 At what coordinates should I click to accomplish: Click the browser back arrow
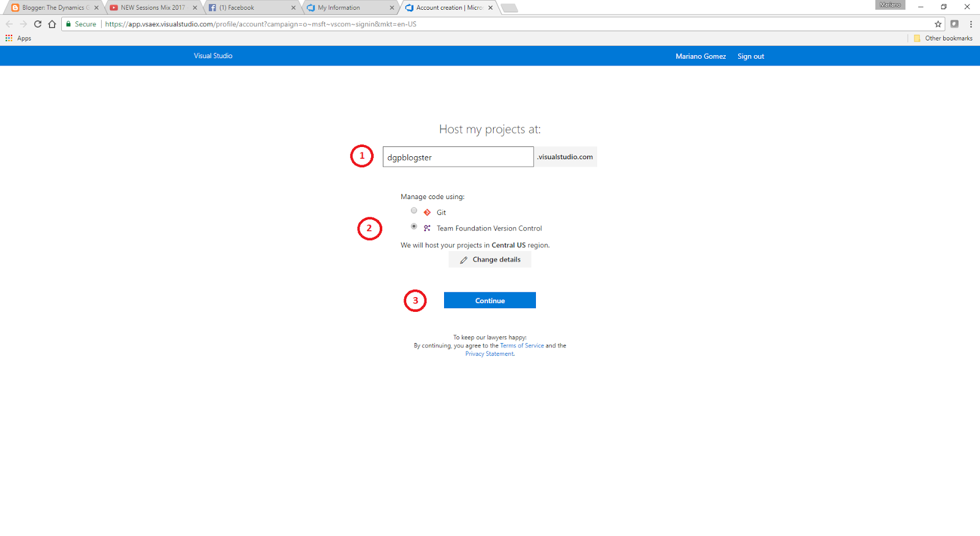pos(9,24)
